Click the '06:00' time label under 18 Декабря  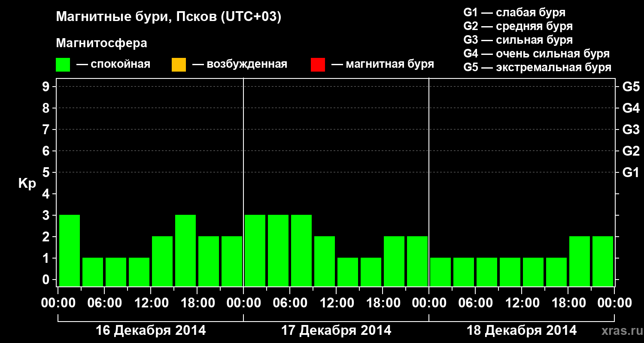(475, 303)
